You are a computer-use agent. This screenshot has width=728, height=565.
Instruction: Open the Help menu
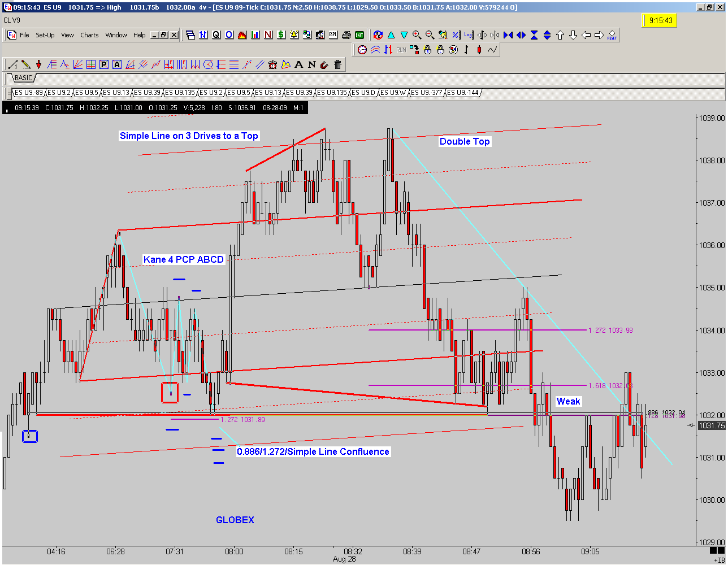tap(140, 35)
